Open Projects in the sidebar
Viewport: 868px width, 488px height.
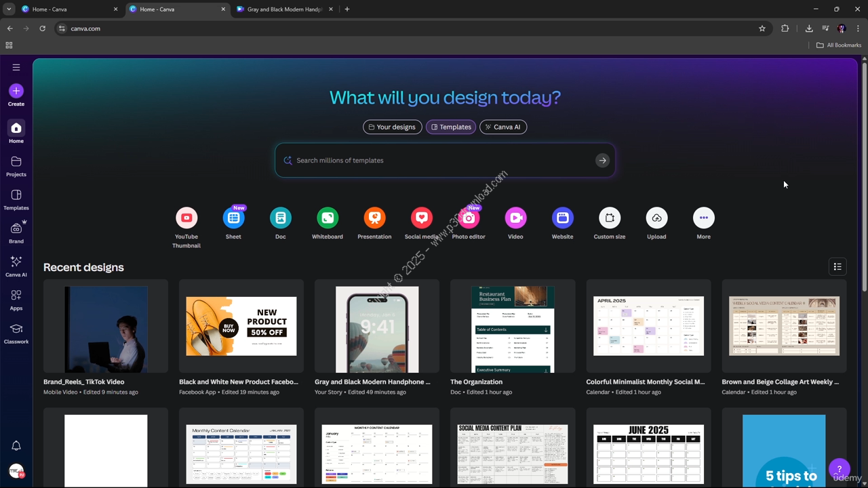point(16,165)
